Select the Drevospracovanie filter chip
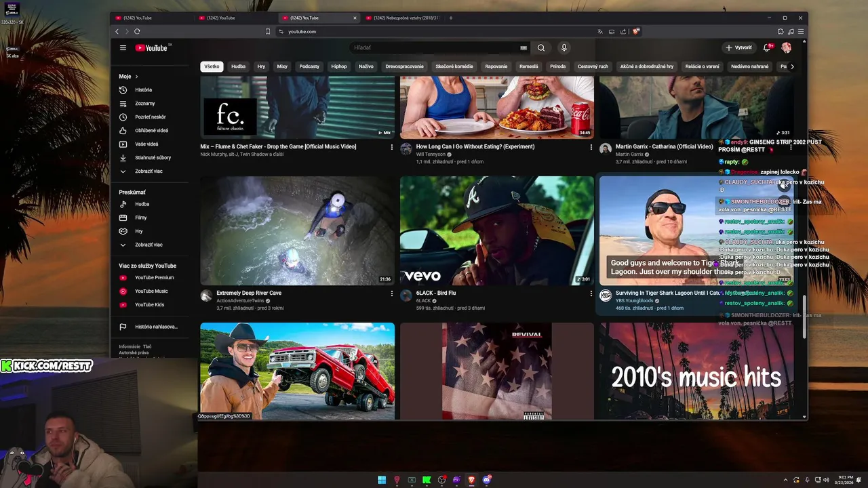 click(404, 66)
